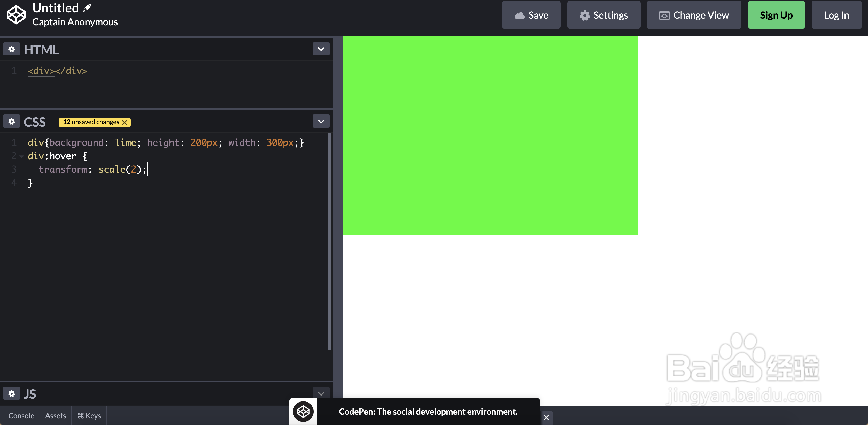Open HTML editor settings gear
This screenshot has height=425, width=868.
click(x=11, y=49)
